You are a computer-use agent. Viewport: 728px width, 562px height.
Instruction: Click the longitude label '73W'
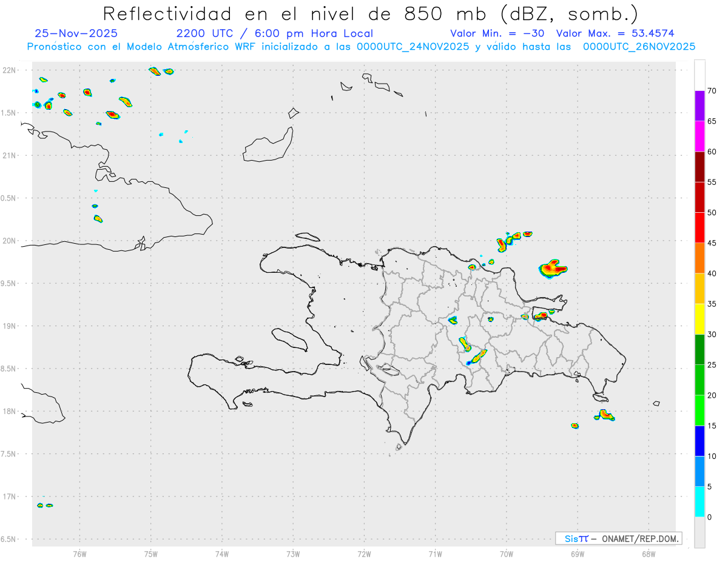[x=293, y=554]
